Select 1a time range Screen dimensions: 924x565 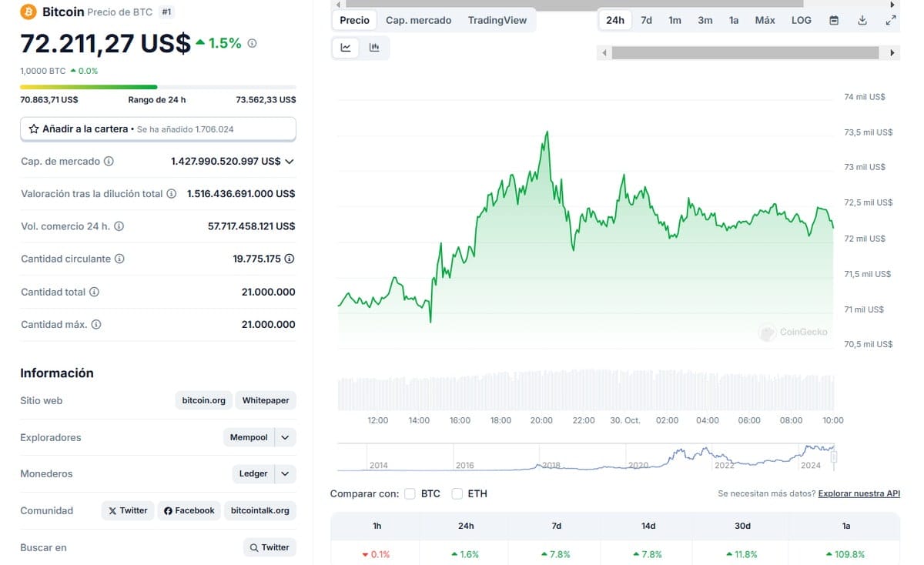(x=734, y=21)
